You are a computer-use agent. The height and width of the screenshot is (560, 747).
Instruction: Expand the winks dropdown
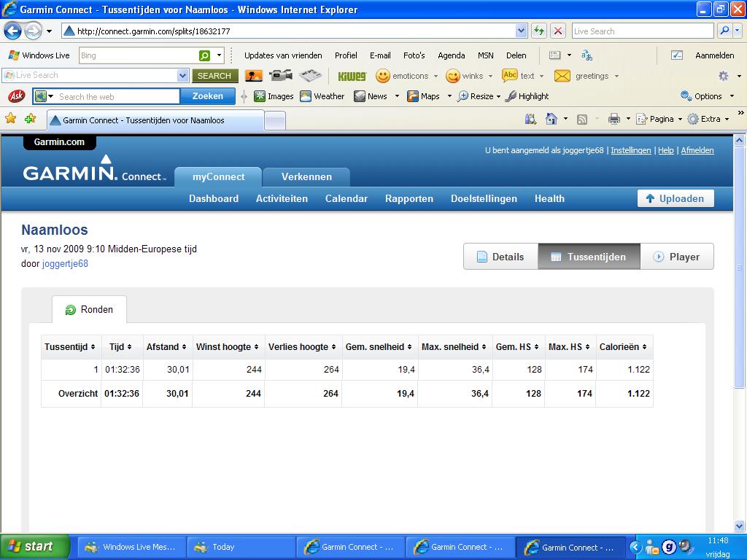point(490,76)
